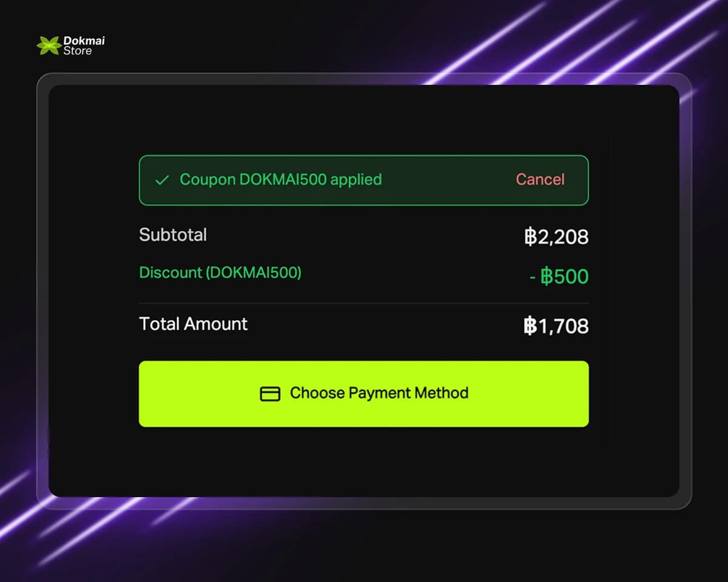Click the green baht symbol beside 500
728x582 pixels.
point(547,276)
